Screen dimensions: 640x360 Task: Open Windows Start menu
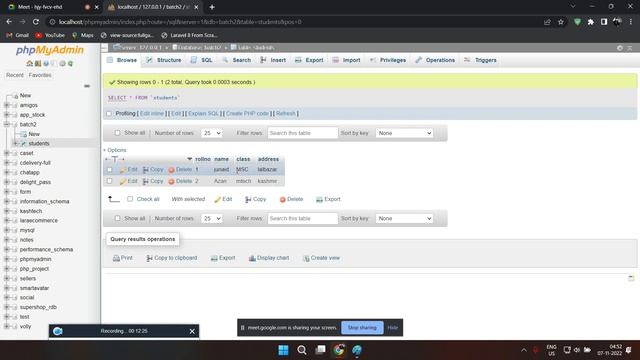pos(283,350)
